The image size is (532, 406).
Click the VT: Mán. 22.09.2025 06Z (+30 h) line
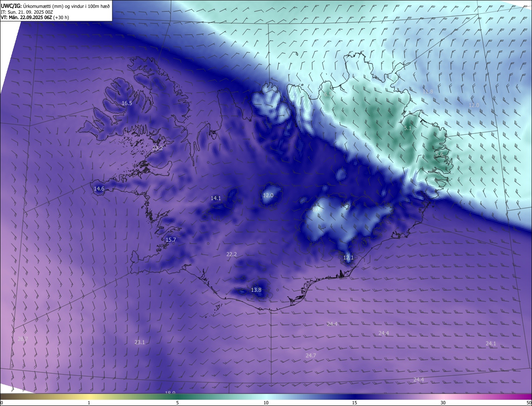click(35, 17)
